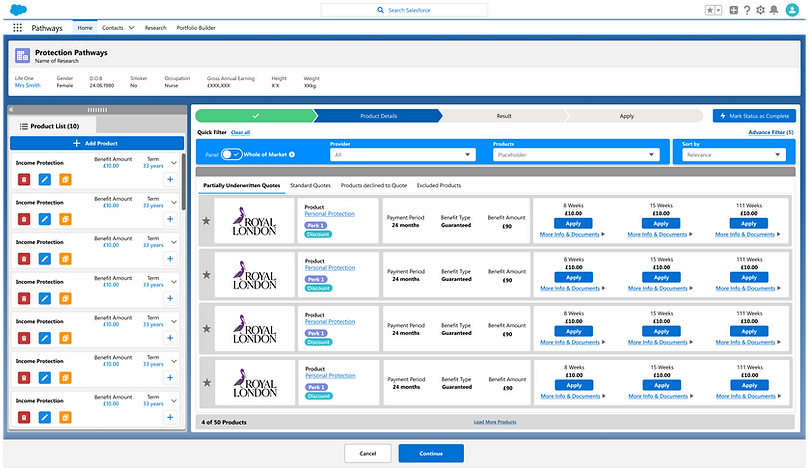
Task: Click the plus on the first Income Protection row
Action: (x=170, y=180)
